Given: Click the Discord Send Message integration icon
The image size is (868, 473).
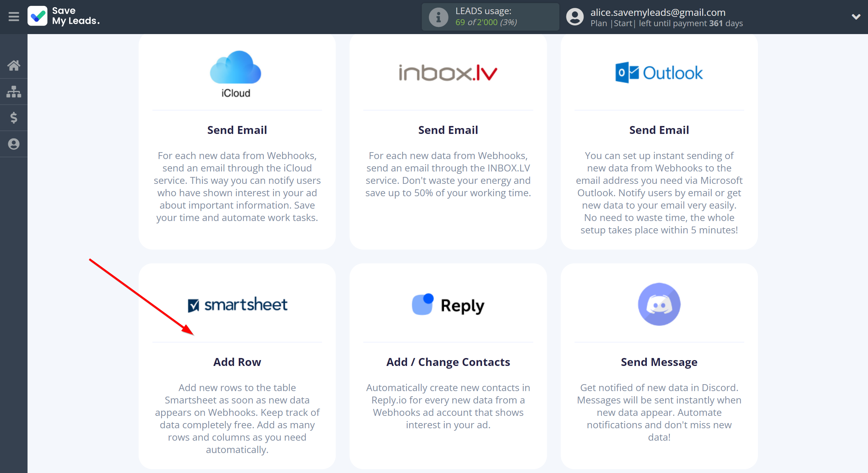Looking at the screenshot, I should (658, 304).
